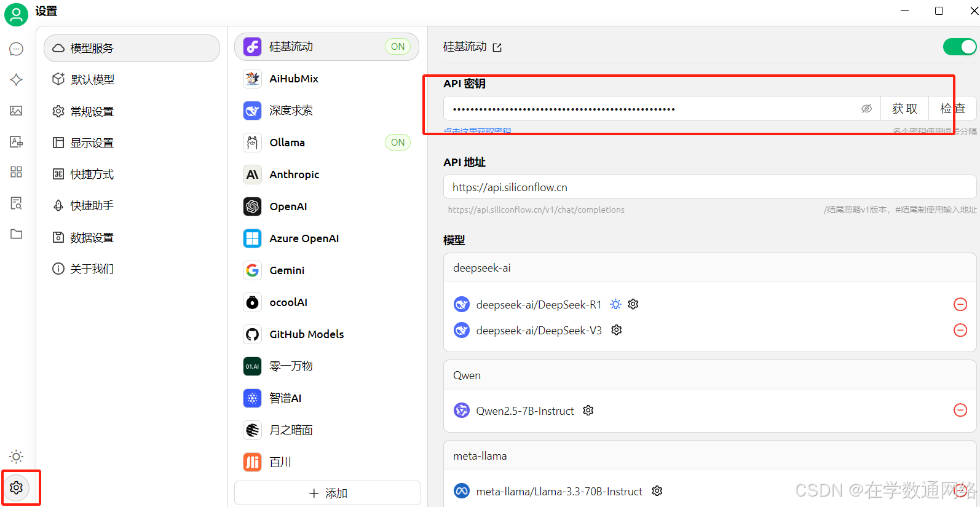The height and width of the screenshot is (507, 980).
Task: Select the 深度求索 provider
Action: 326,111
